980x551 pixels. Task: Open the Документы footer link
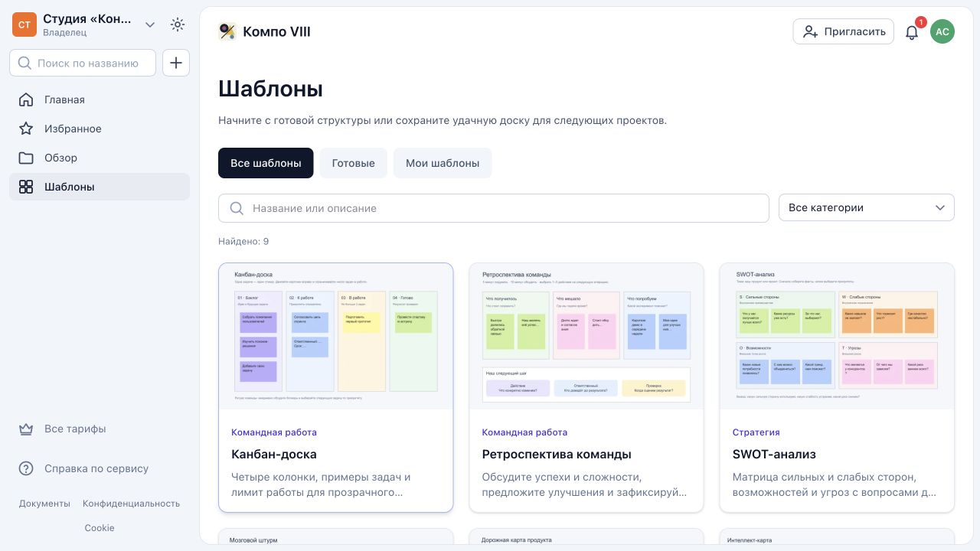[x=44, y=504]
